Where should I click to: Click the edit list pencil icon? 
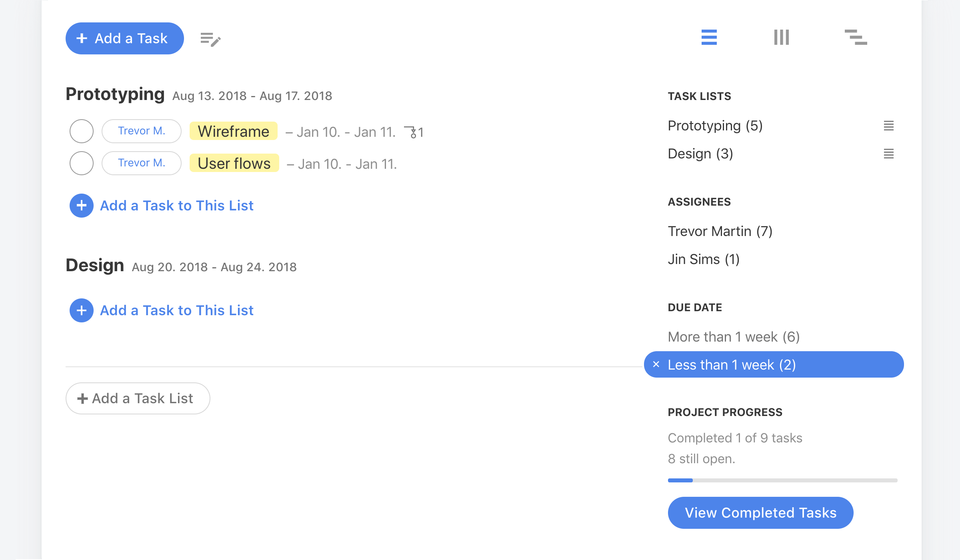(210, 39)
